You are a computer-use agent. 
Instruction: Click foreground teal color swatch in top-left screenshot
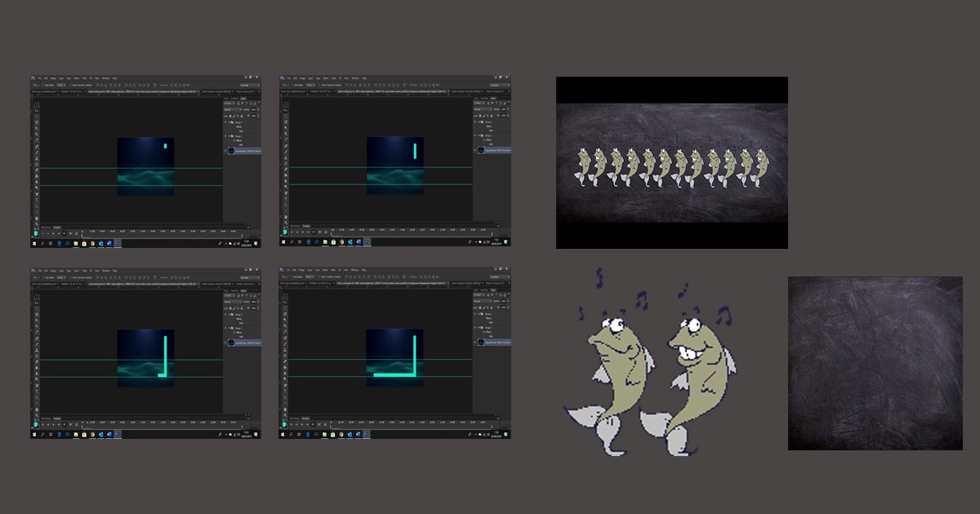click(x=35, y=233)
